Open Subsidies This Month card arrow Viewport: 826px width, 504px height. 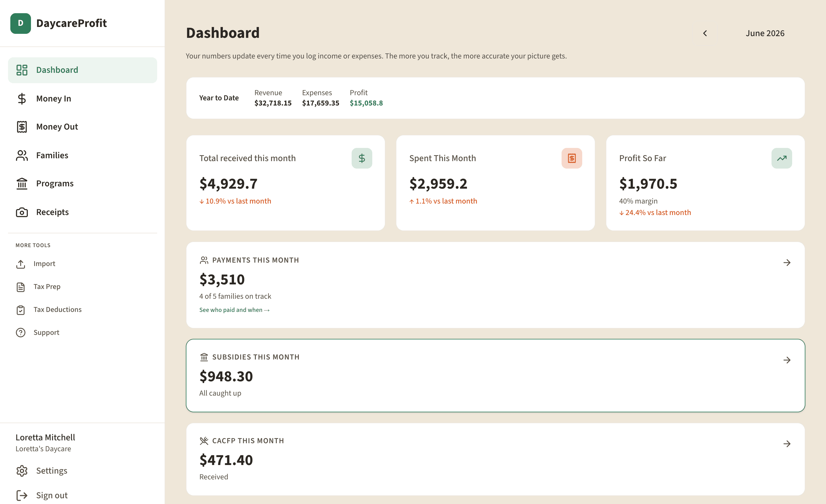[787, 360]
